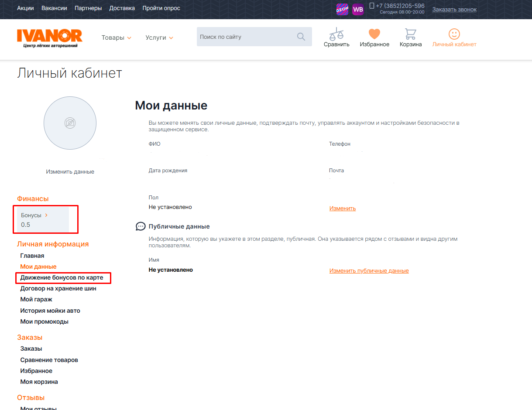
Task: Open Доставка in top menu
Action: [x=122, y=8]
